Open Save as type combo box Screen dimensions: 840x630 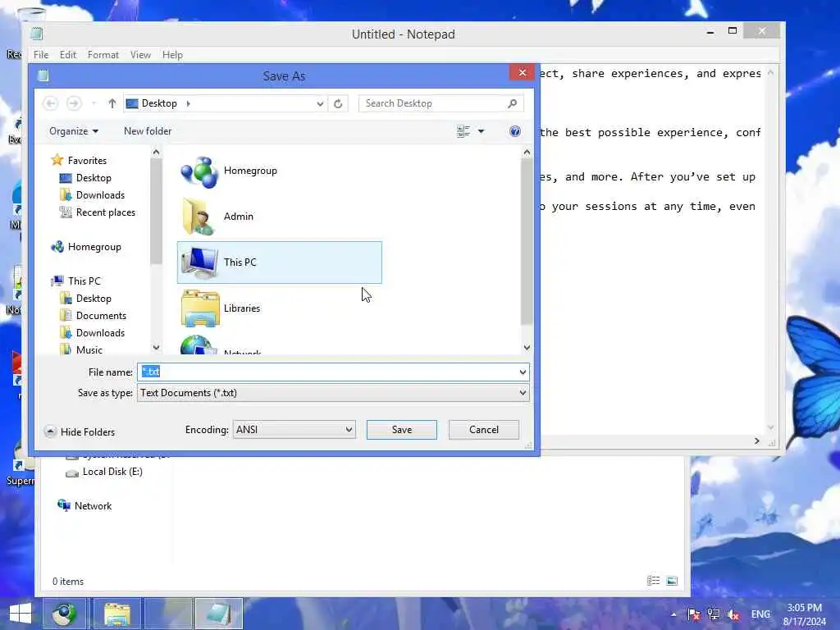[x=333, y=393]
